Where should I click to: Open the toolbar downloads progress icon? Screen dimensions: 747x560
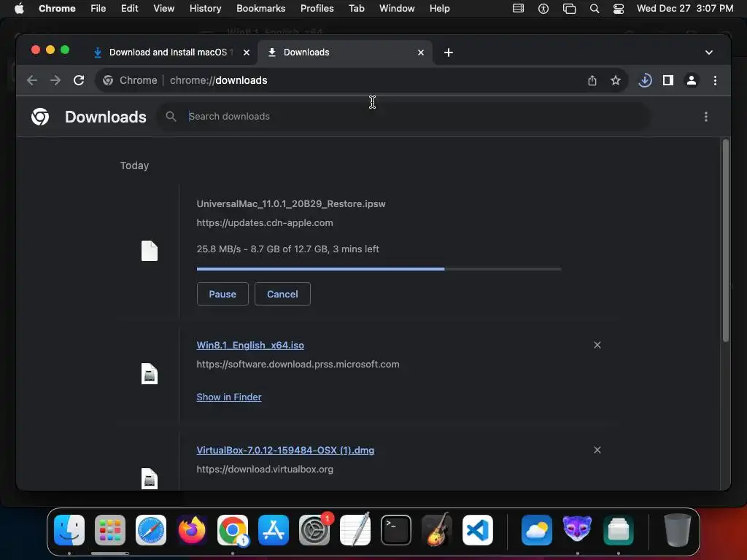pos(645,80)
